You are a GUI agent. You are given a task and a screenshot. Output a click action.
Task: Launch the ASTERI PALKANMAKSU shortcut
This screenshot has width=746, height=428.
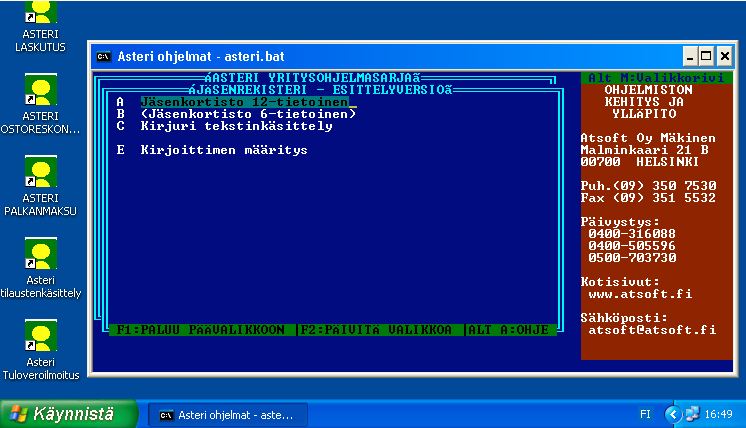pos(40,186)
